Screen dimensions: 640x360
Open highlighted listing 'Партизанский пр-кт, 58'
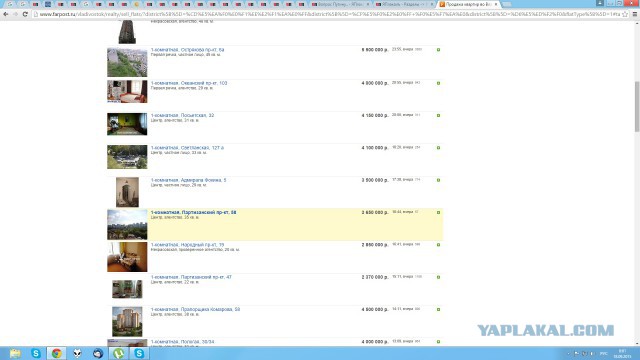193,212
